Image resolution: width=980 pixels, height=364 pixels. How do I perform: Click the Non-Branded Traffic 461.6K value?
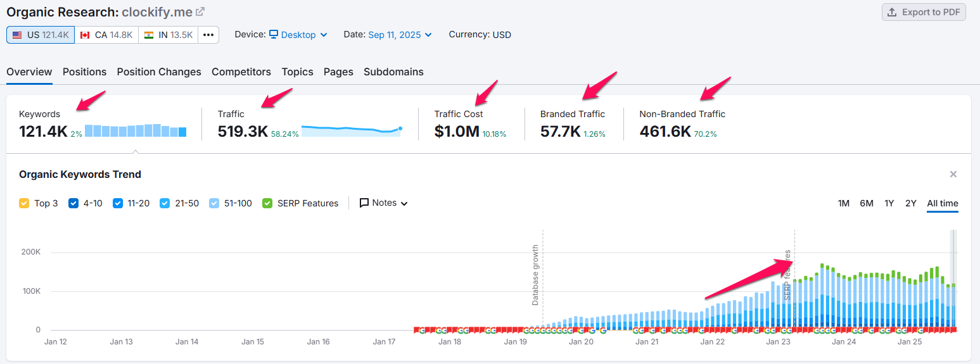pos(665,132)
